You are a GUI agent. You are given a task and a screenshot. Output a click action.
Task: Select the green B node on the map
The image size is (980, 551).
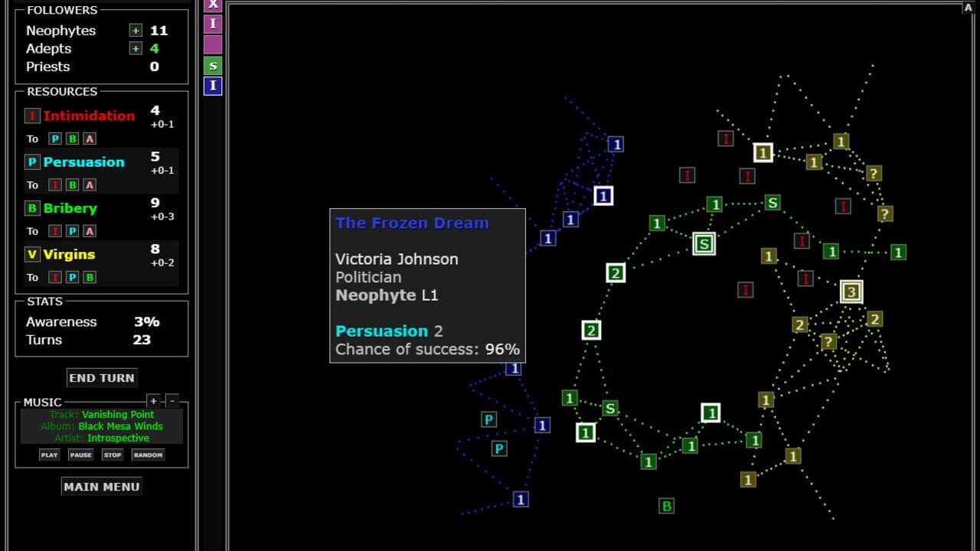point(666,506)
